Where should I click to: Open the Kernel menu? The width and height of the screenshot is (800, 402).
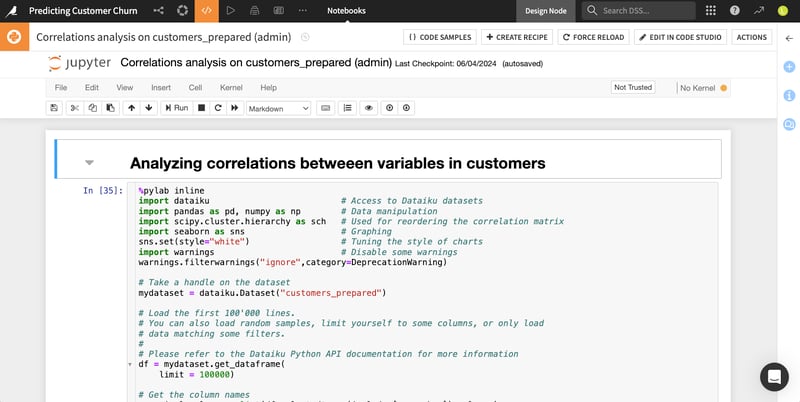pos(231,88)
